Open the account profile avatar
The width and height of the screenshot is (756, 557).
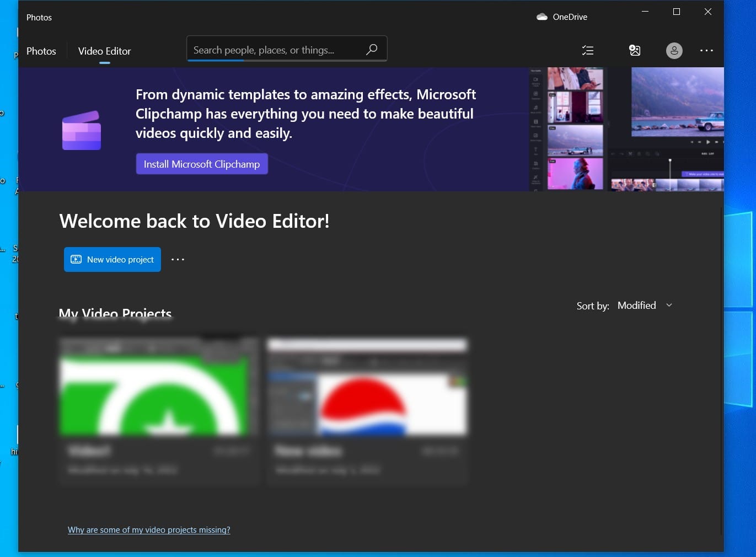click(x=674, y=51)
